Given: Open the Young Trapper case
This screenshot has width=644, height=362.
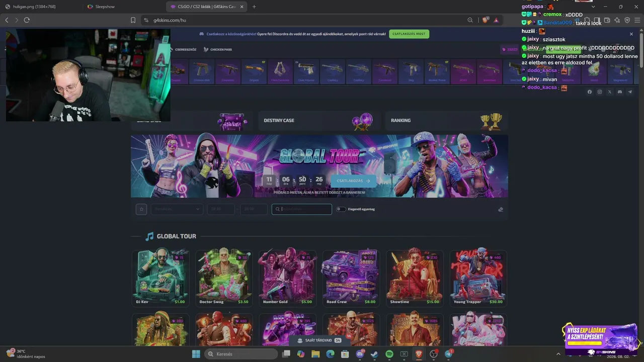Looking at the screenshot, I should (478, 278).
